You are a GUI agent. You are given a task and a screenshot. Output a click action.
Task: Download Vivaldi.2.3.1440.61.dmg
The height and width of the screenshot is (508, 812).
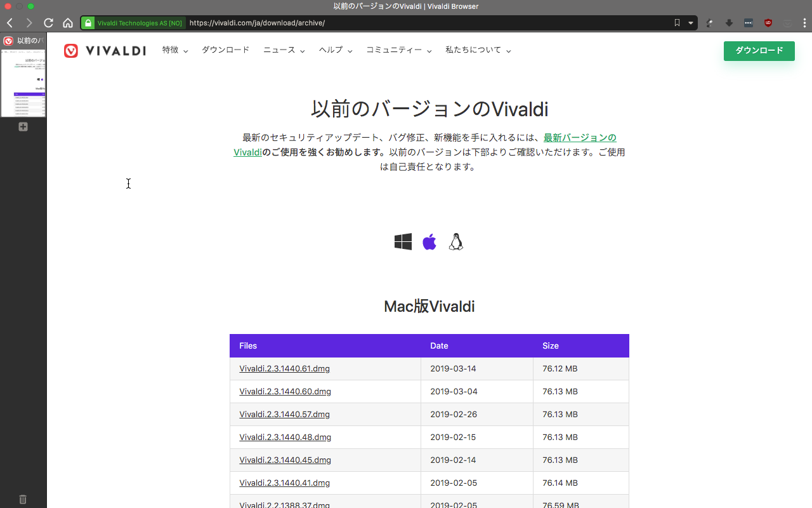coord(284,369)
